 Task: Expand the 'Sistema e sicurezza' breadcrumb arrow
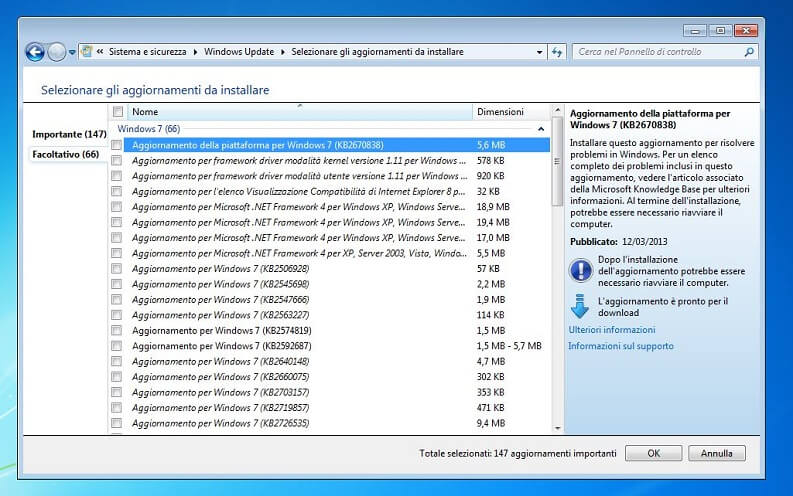[195, 52]
